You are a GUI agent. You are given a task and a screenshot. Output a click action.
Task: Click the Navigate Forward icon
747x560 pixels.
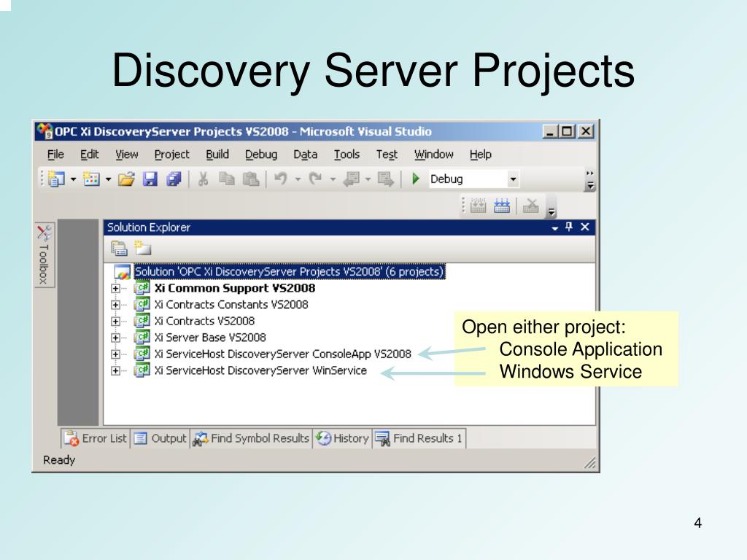point(385,179)
